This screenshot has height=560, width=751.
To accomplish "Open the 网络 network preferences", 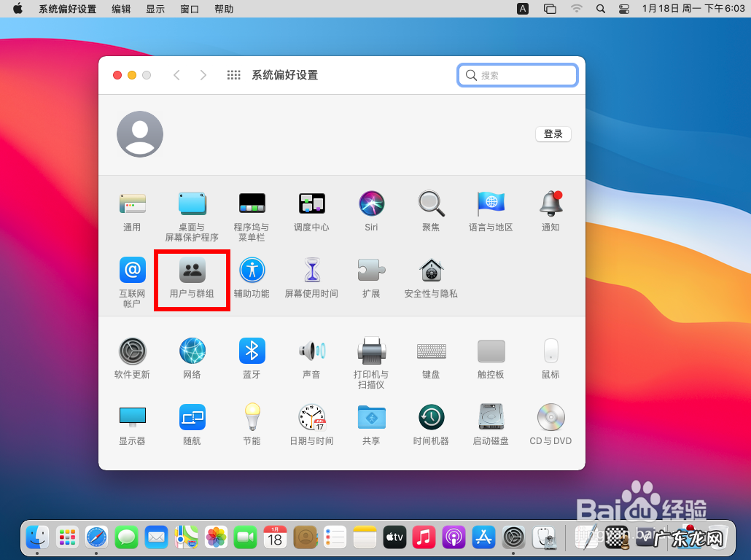I will (192, 351).
